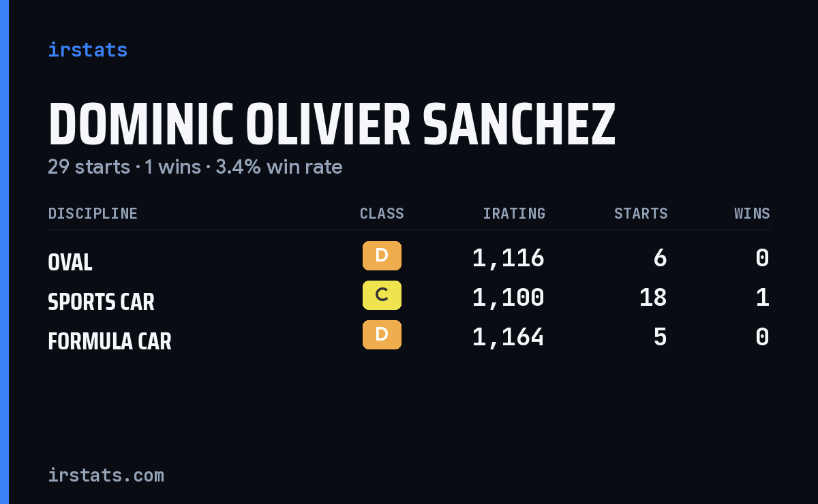Click the Formula Car class D badge
The width and height of the screenshot is (818, 504).
(382, 334)
